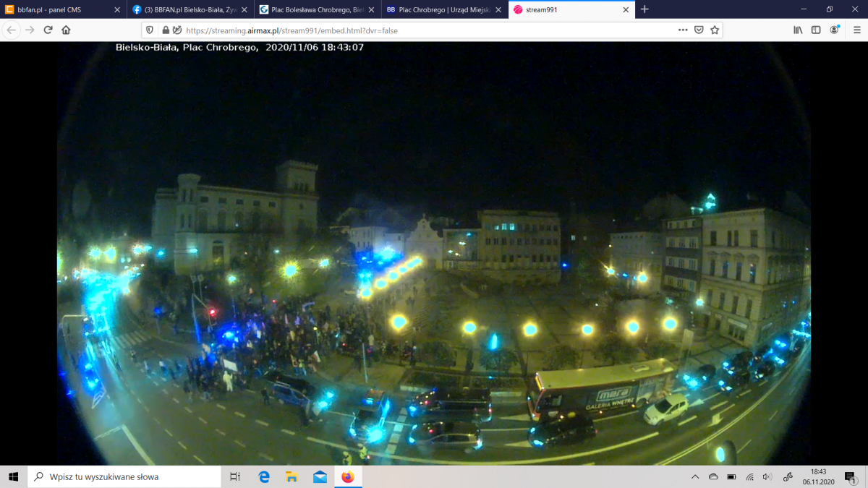
Task: Open the volume speaker control
Action: [x=767, y=477]
